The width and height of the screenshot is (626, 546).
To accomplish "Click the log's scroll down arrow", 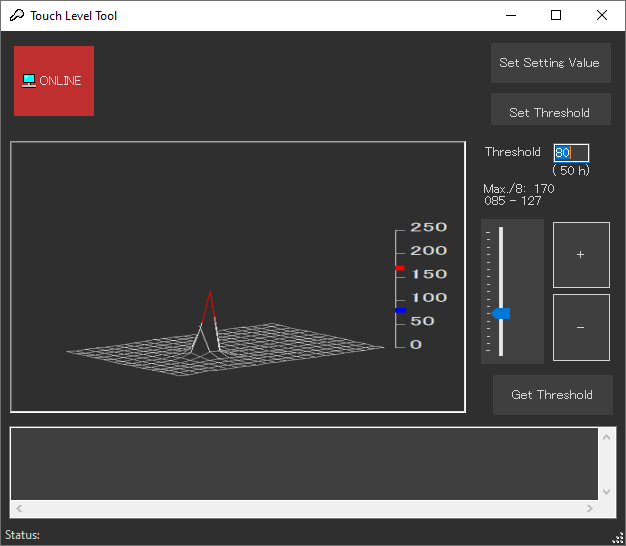I will tap(606, 492).
